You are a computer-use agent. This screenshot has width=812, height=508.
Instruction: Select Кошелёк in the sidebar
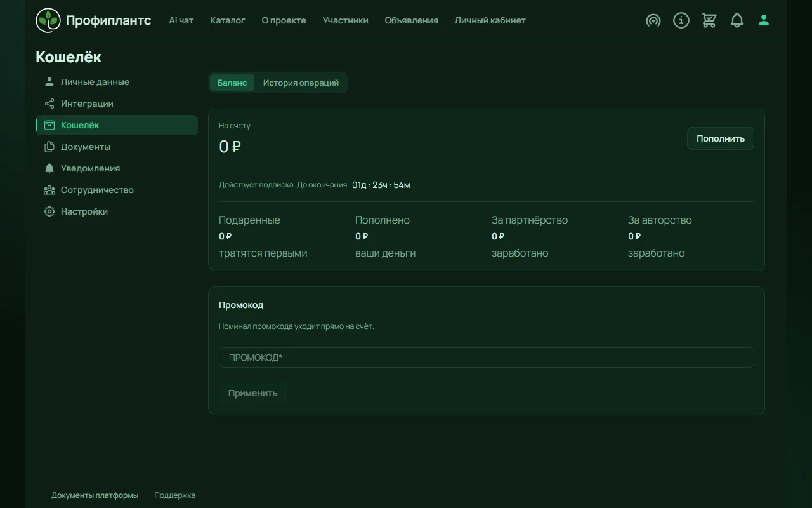(117, 125)
